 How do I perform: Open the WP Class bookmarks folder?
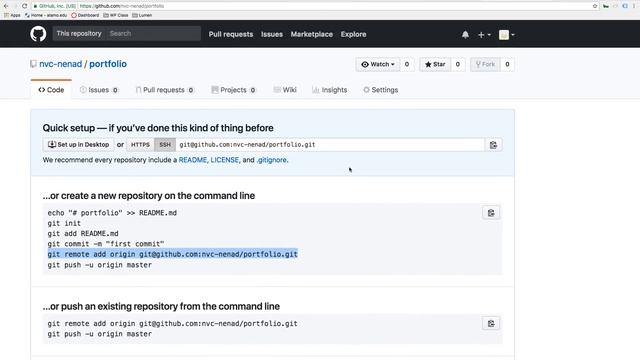click(x=116, y=15)
